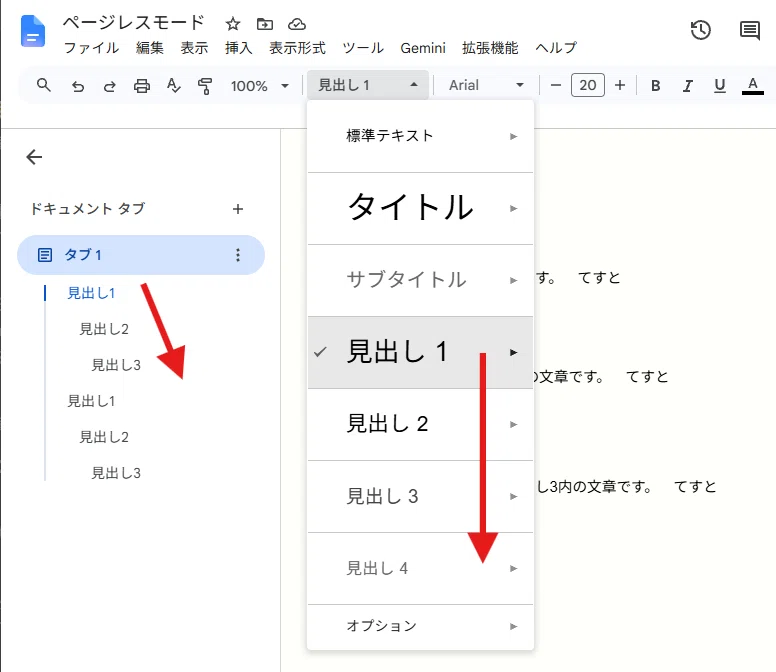Expand submenu arrow for 見出し 2
Screen dimensions: 776x672
coord(513,425)
